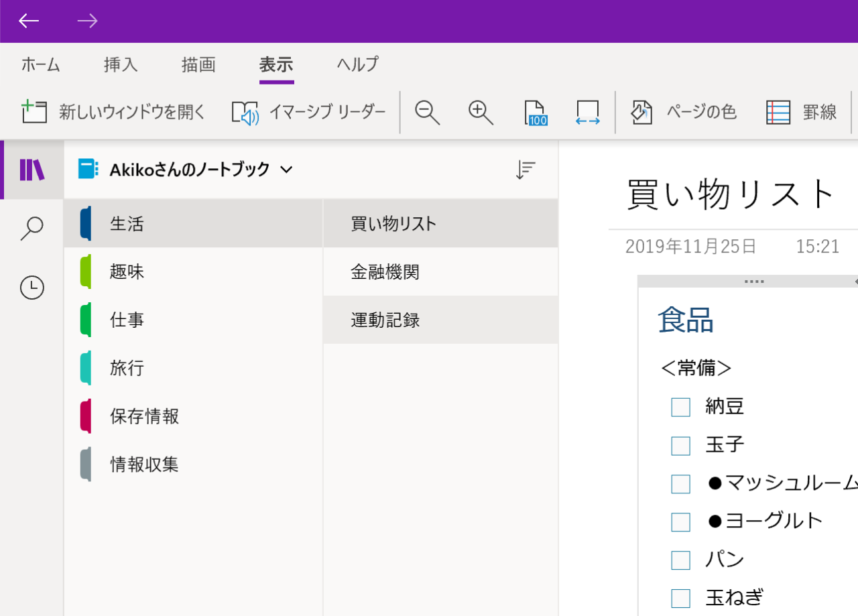The width and height of the screenshot is (858, 616).
Task: Show recent notes clock icon
Action: (32, 288)
